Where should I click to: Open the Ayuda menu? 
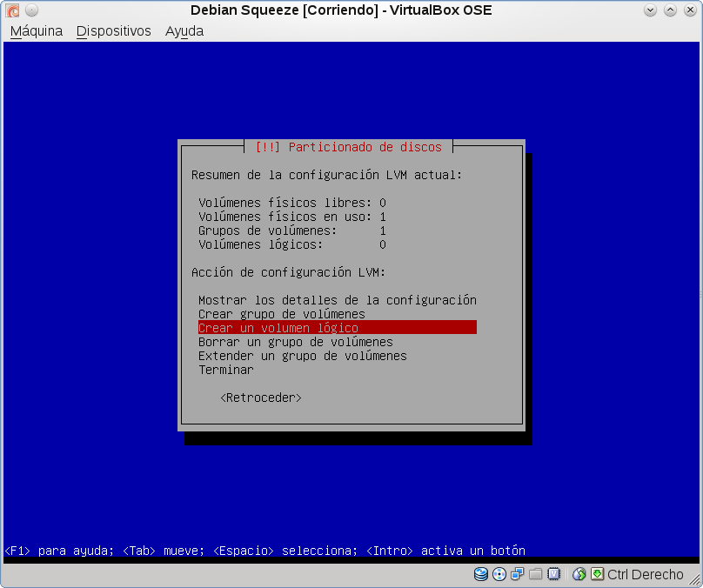click(184, 30)
